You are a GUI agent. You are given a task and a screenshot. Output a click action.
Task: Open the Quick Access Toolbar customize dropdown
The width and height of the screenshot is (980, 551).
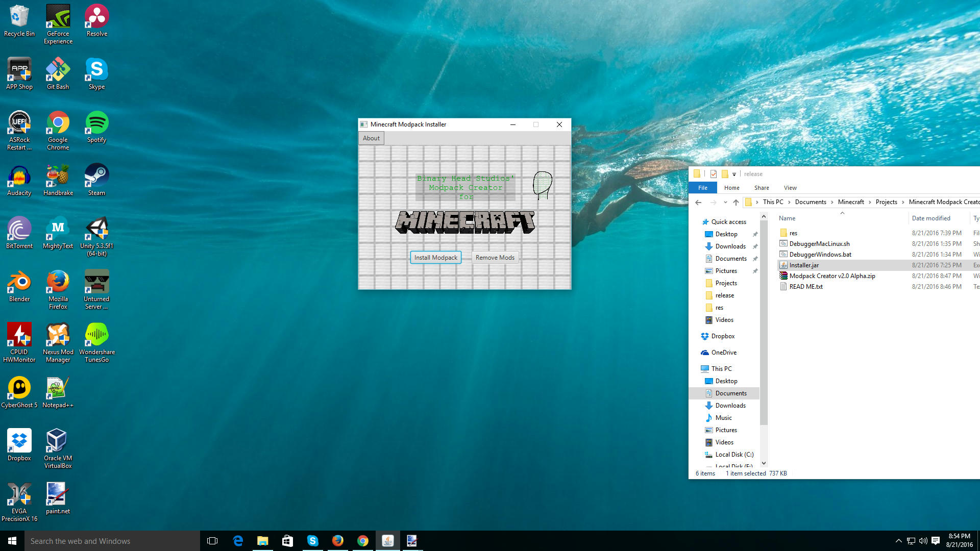click(734, 174)
